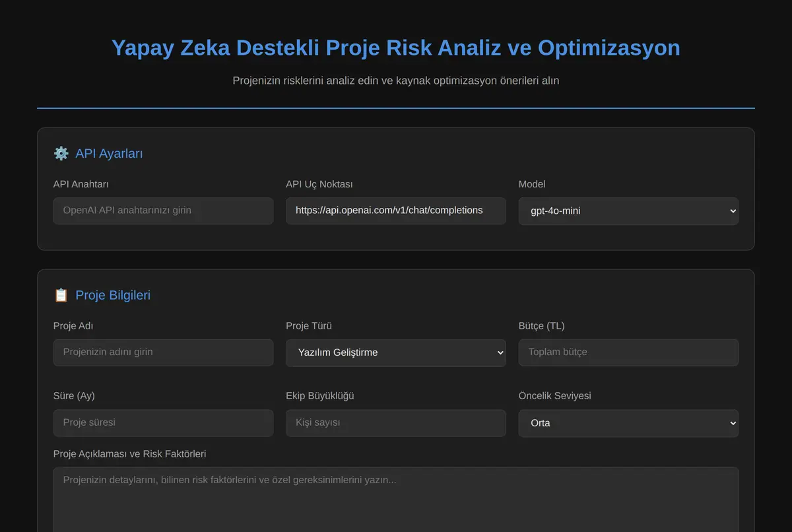Viewport: 792px width, 532px height.
Task: Expand the Proje Türü dropdown
Action: (x=396, y=352)
